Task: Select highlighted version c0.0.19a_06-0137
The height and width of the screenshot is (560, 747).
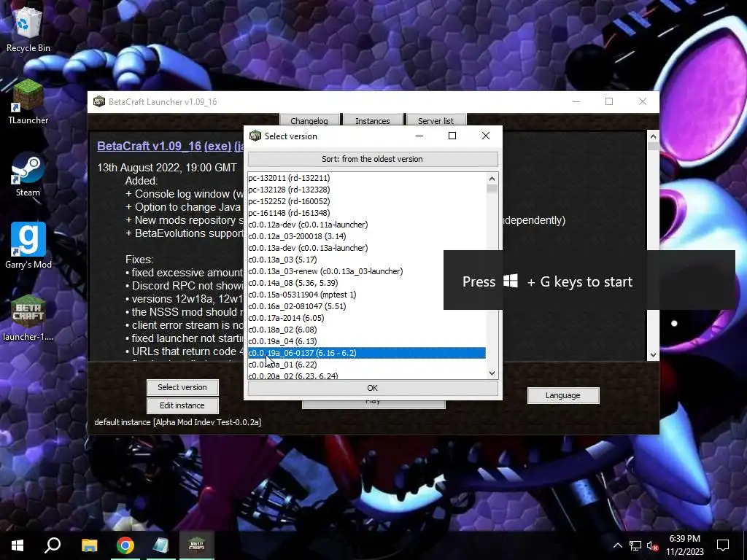Action: tap(366, 353)
